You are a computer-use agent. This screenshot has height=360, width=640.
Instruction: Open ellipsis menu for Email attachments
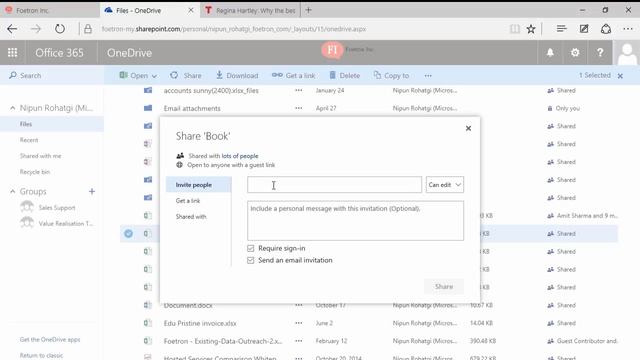coord(299,108)
